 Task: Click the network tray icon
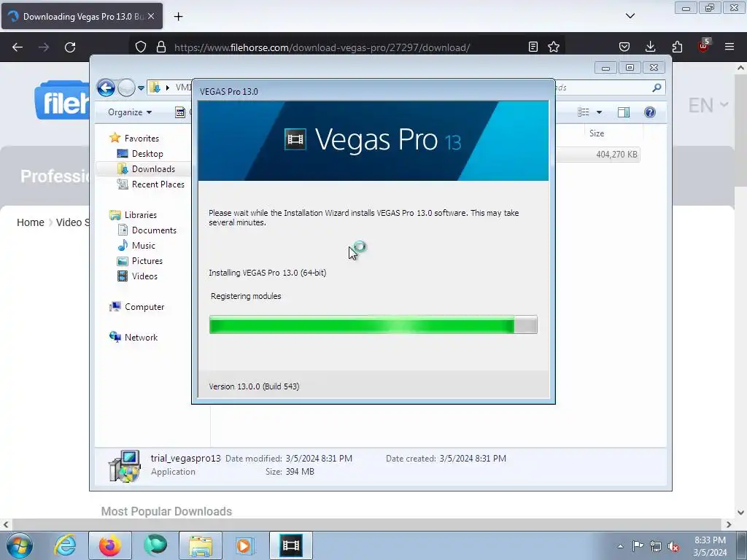[656, 546]
